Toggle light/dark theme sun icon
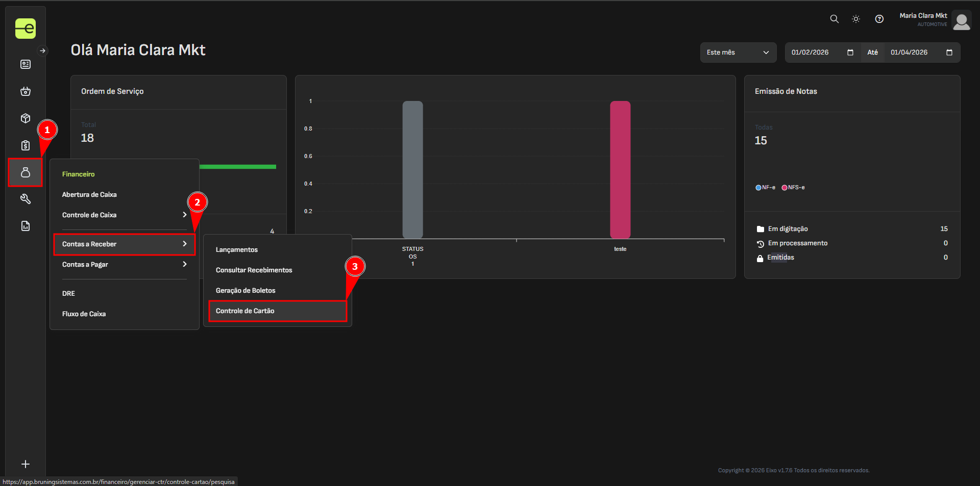 [x=856, y=19]
